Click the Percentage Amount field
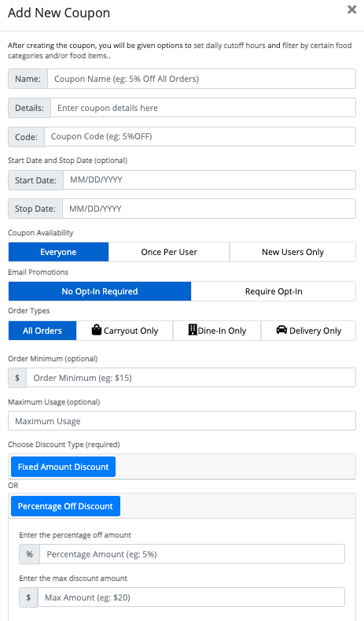Viewport: 364px width, 621px height. 193,553
